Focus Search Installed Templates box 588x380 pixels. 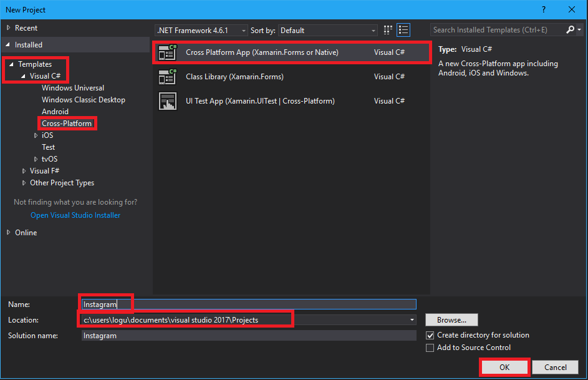(497, 30)
